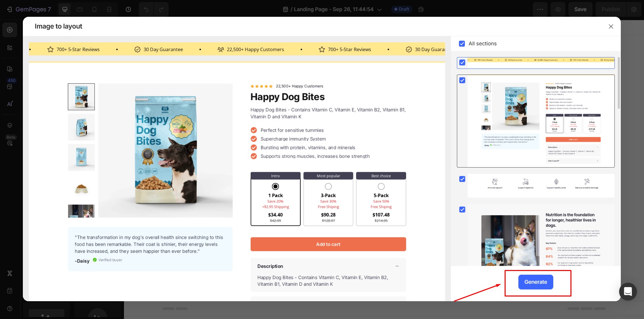Click the preview eye icon
644x319 pixels.
558,9
